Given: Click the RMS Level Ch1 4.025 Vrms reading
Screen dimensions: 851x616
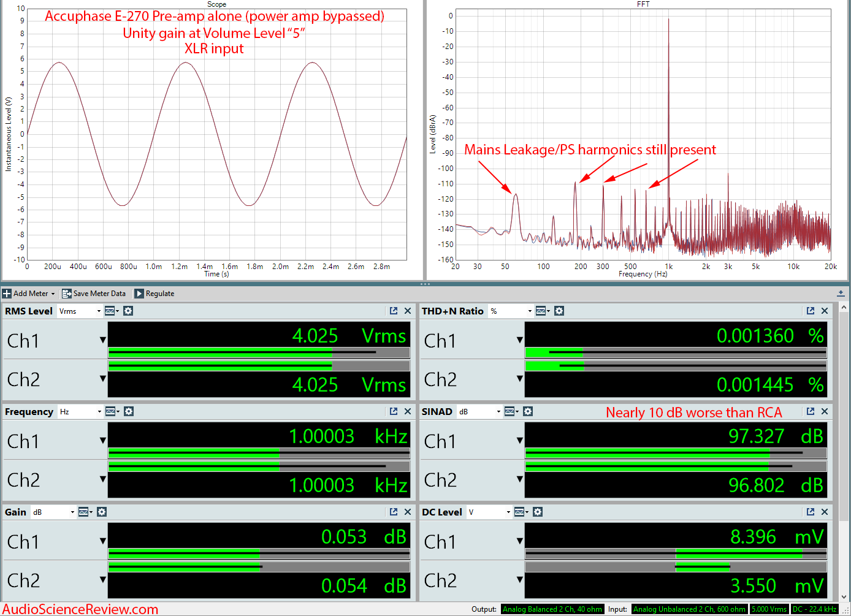Looking at the screenshot, I should pos(349,336).
